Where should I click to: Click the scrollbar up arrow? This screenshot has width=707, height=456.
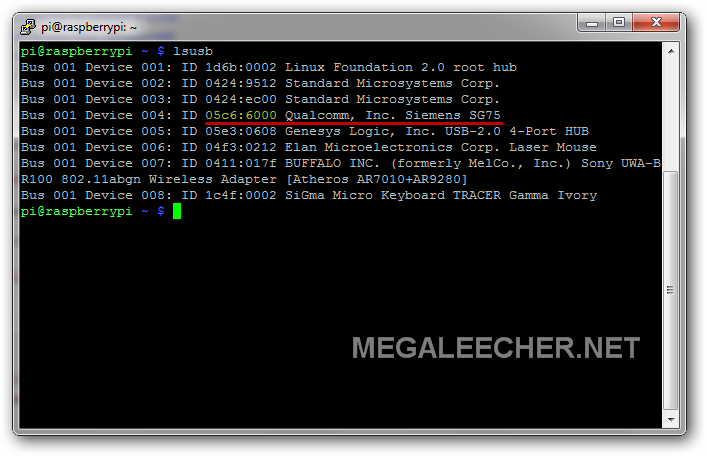coord(671,51)
